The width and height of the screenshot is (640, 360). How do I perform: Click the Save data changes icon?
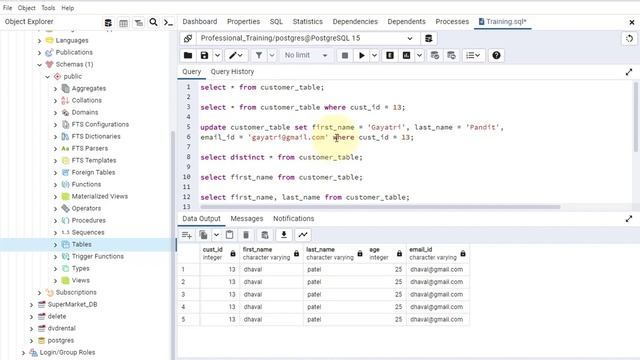(265, 235)
